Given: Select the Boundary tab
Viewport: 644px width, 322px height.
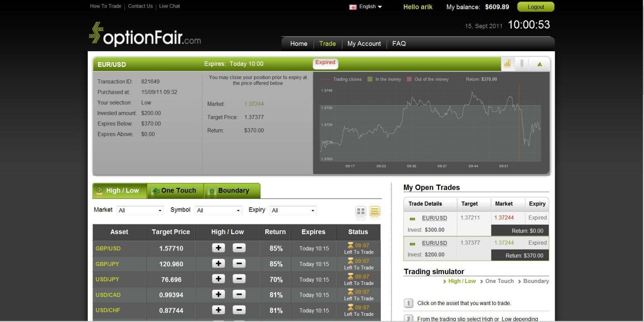Looking at the screenshot, I should (x=232, y=191).
